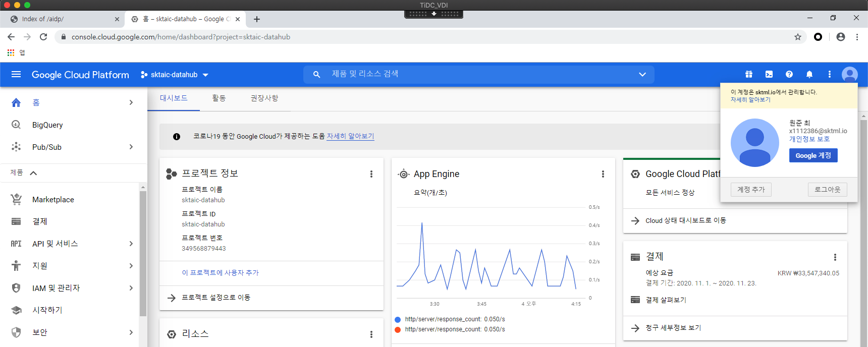Collapse the 제품 products section
This screenshot has height=347, width=868.
coord(33,173)
